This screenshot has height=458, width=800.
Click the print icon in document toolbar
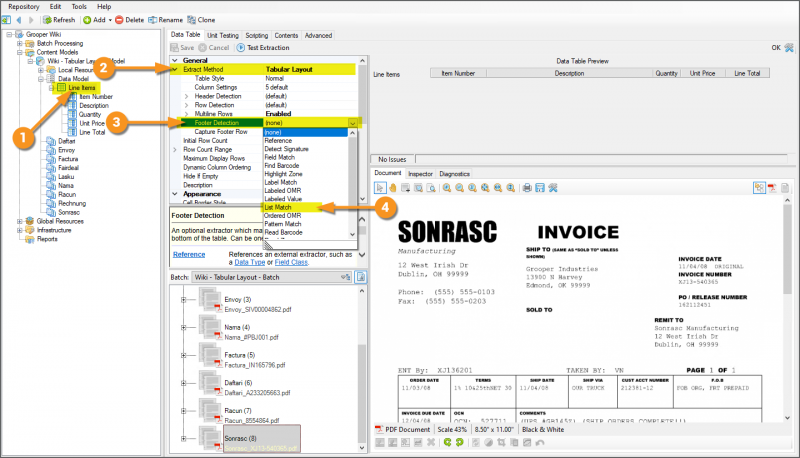tap(525, 187)
